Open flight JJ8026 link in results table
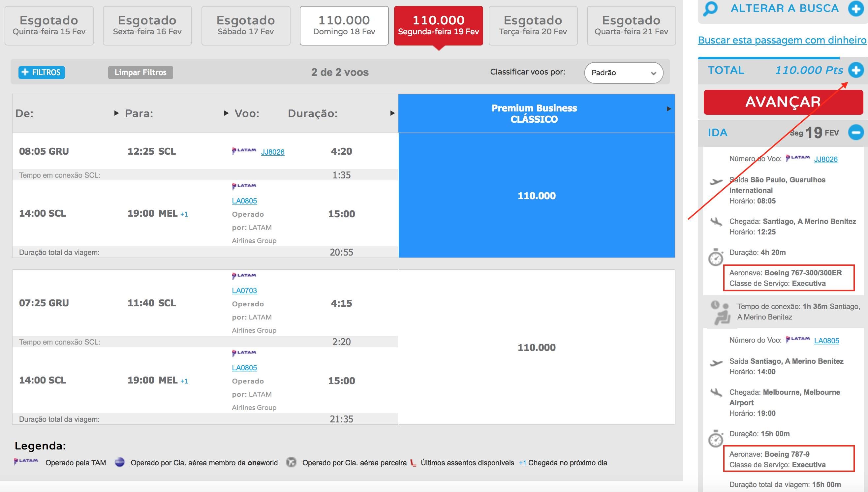868x492 pixels. click(273, 152)
